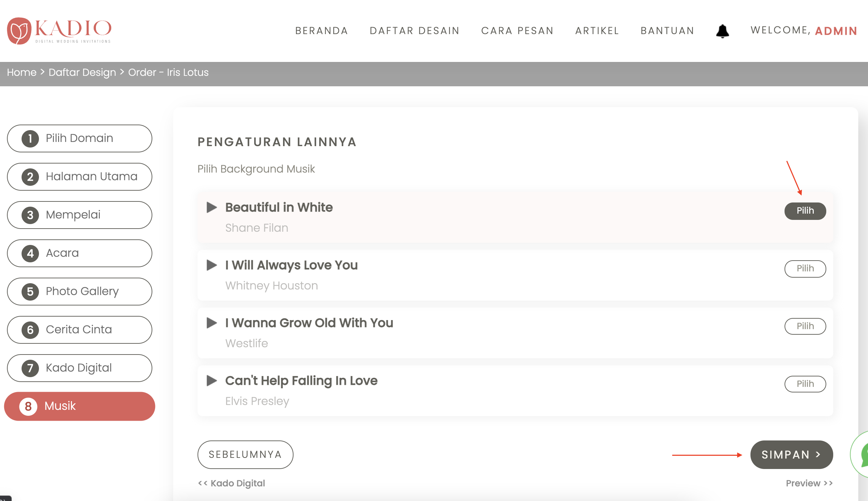Viewport: 868px width, 501px height.
Task: Click the Sebelumnya button
Action: tap(245, 454)
